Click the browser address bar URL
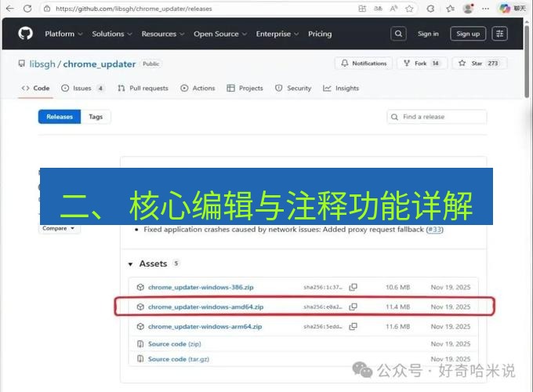Screen dimensions: 533x392 coord(134,9)
